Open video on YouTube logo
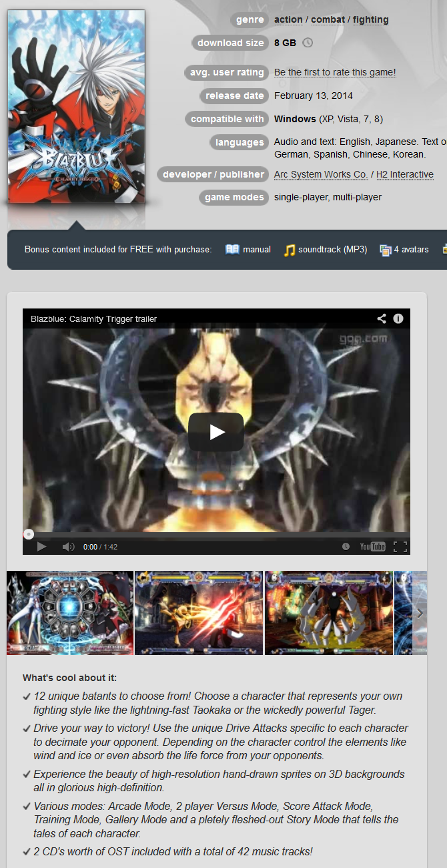Screen dimensions: 447x868 click(x=372, y=546)
